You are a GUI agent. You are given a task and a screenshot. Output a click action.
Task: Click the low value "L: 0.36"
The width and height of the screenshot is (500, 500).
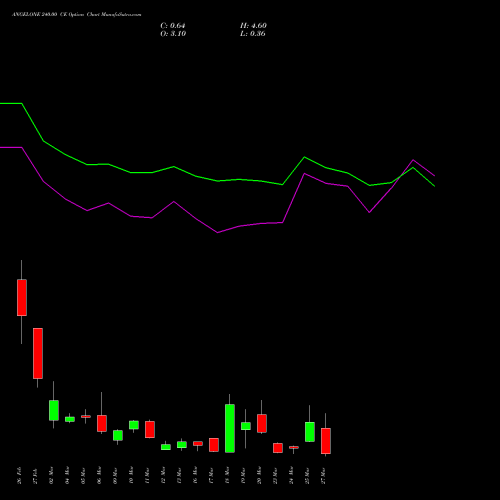point(253,34)
